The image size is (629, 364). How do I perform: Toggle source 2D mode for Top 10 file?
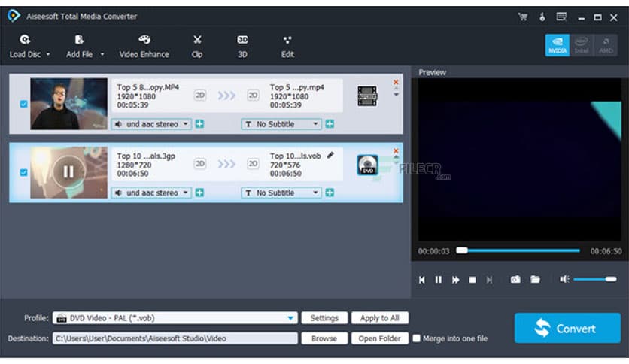(200, 164)
